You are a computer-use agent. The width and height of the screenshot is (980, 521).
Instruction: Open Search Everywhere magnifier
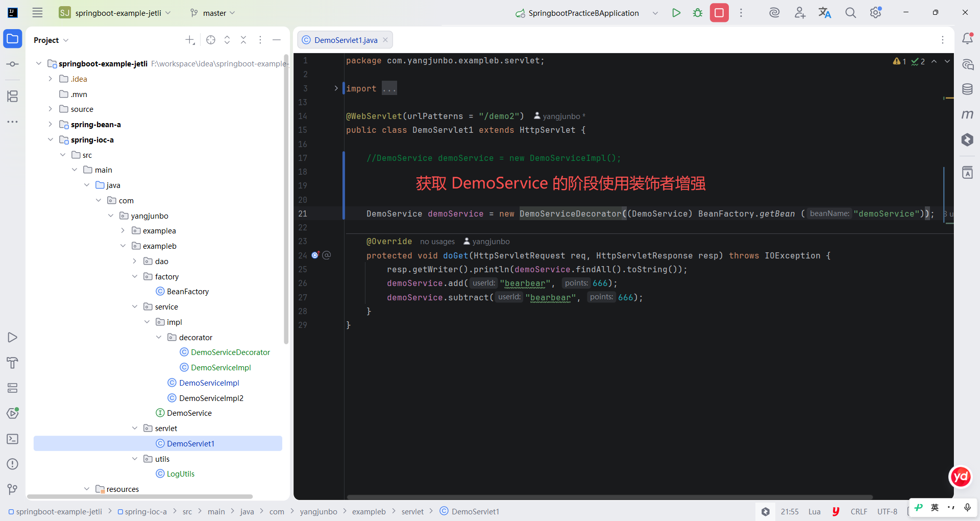pos(850,13)
